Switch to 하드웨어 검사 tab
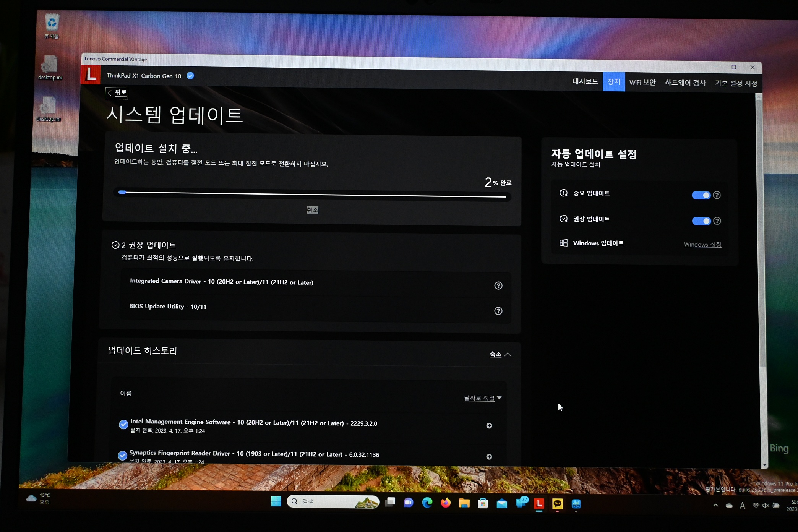The height and width of the screenshot is (532, 798). click(685, 83)
